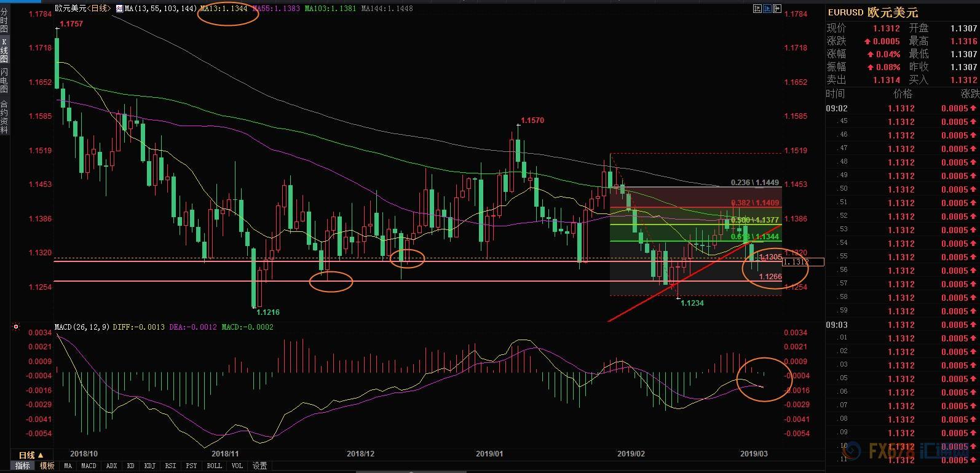Click the 2019/02 date label

coord(631,454)
